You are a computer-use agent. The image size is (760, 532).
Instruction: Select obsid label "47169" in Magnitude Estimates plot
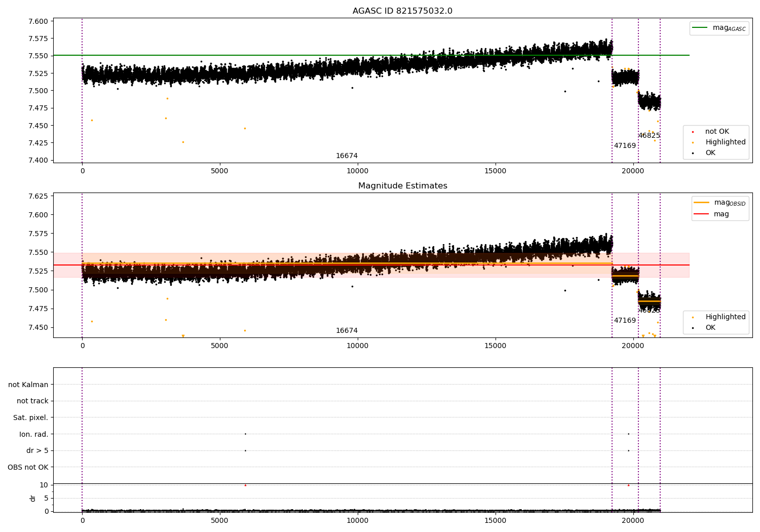(625, 321)
